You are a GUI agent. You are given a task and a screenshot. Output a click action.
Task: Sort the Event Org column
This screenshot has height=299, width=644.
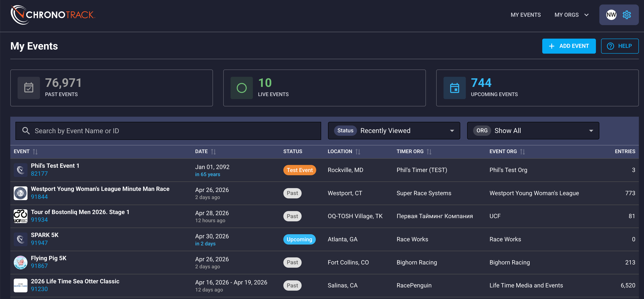tap(522, 152)
